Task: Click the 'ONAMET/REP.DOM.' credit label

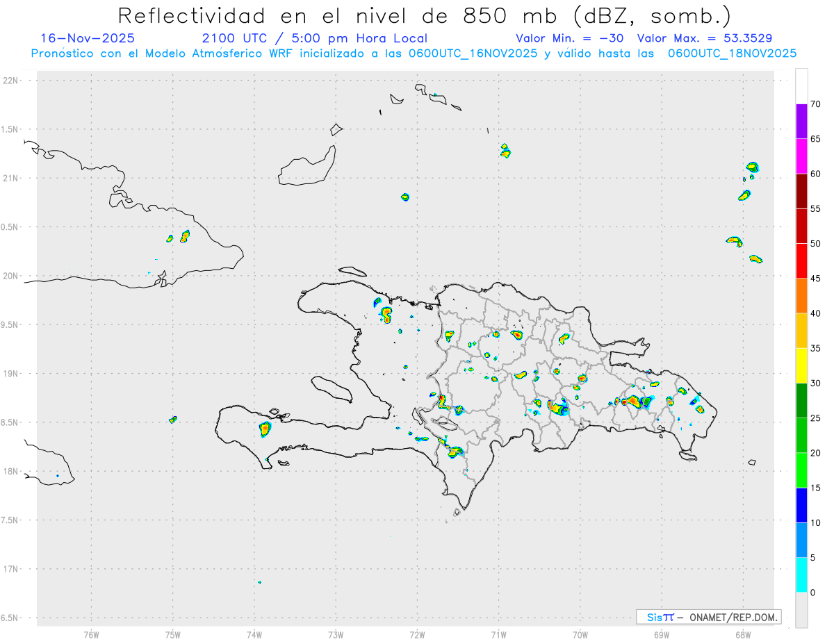Action: coord(732,617)
